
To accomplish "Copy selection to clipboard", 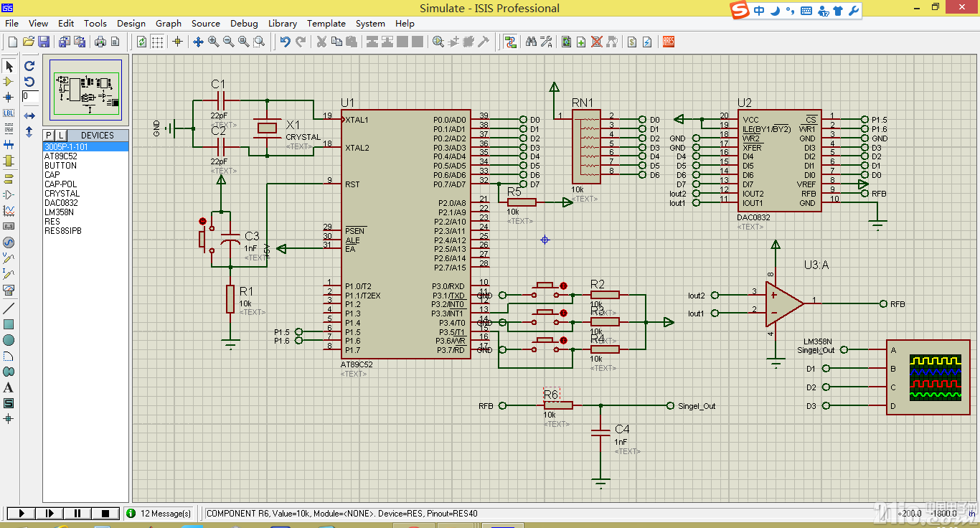I will (336, 42).
